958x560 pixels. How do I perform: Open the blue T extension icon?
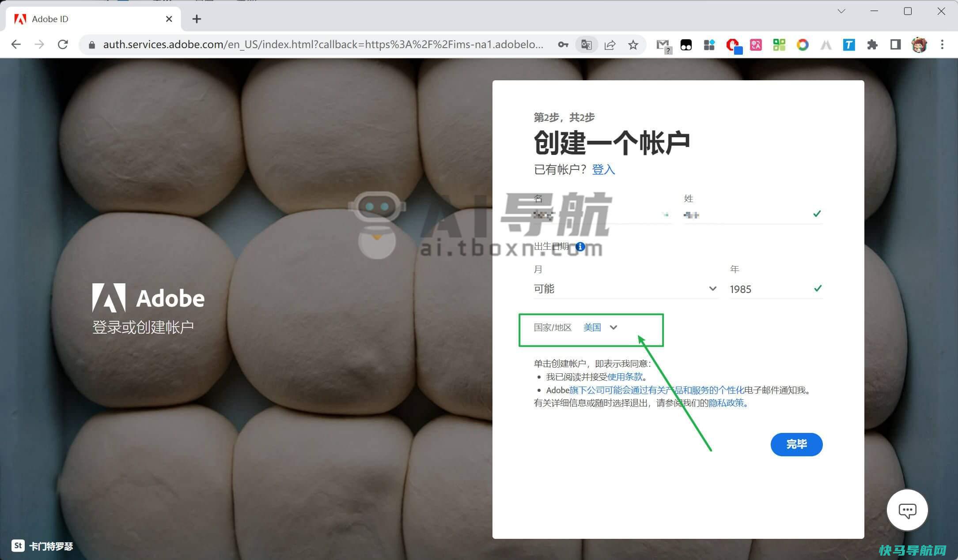[x=849, y=45]
